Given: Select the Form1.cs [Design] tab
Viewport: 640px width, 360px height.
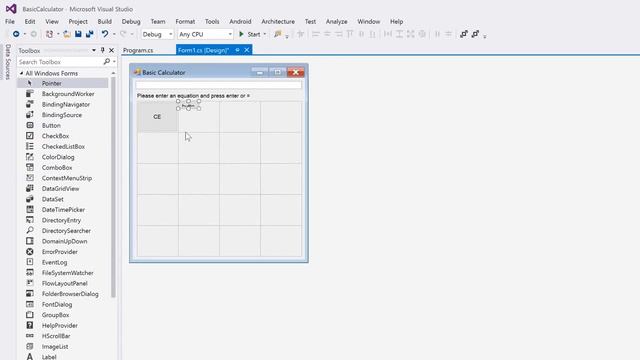Looking at the screenshot, I should click(x=203, y=50).
